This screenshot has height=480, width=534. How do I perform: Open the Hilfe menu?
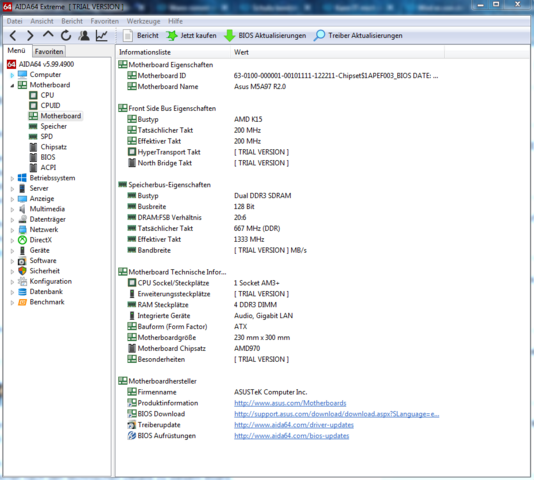point(175,21)
